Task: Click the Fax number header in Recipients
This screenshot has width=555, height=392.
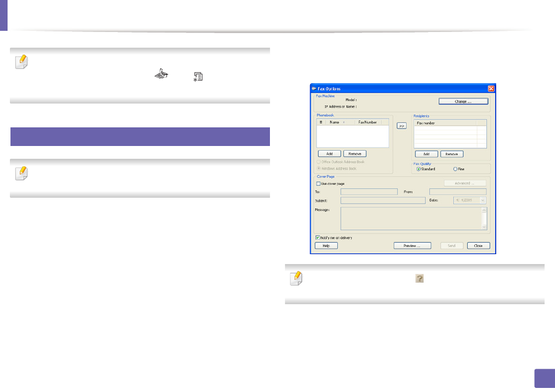Action: 445,123
